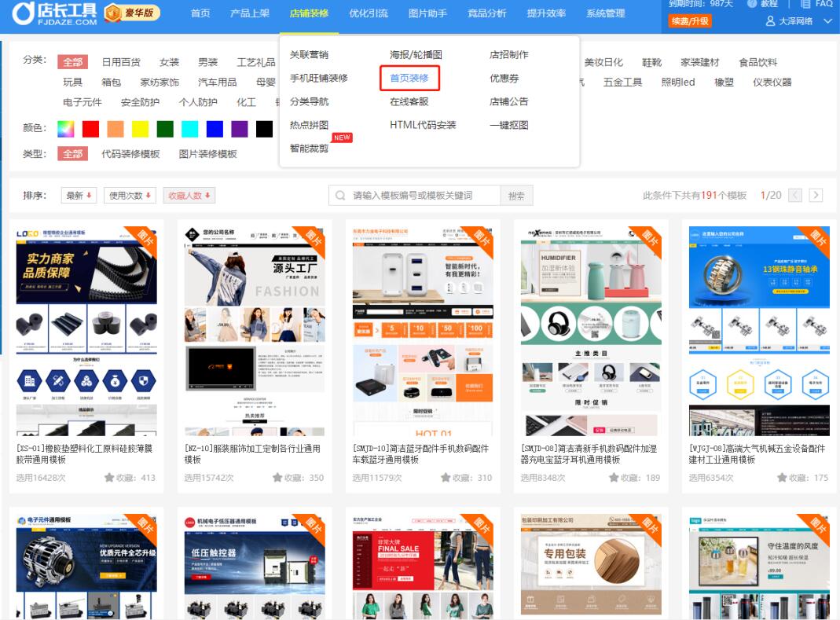Select 关联营销 in the dropdown menu
The width and height of the screenshot is (840, 620).
coord(309,55)
